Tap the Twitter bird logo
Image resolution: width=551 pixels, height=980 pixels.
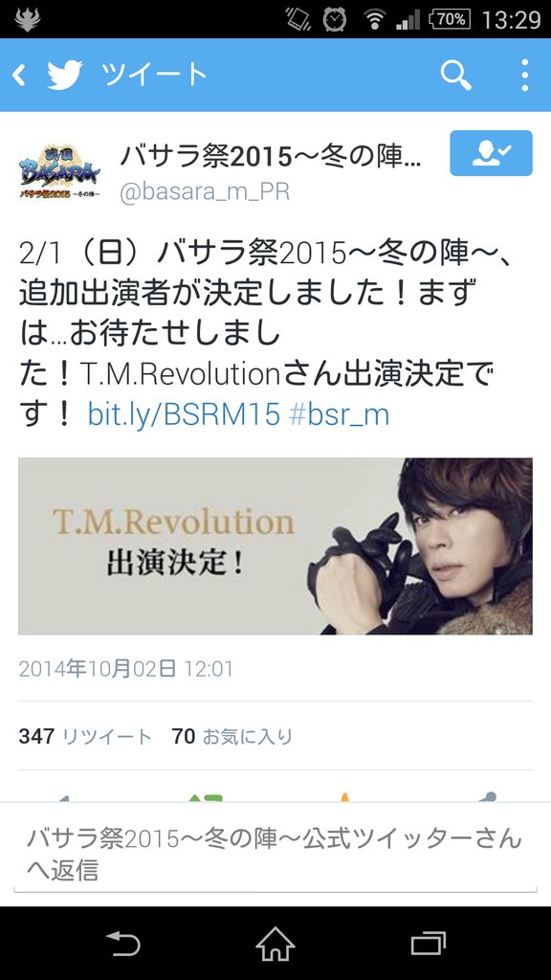click(65, 75)
